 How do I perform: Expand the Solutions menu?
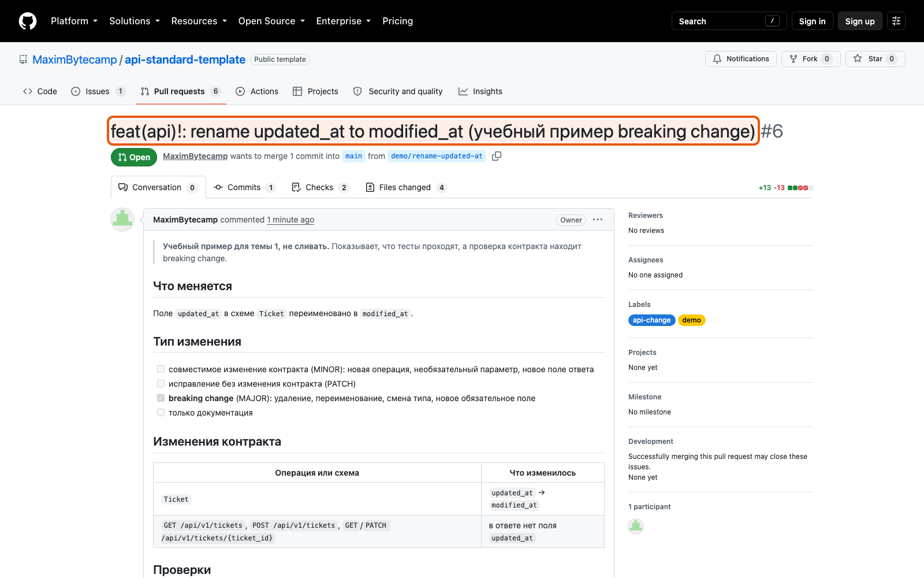(135, 21)
